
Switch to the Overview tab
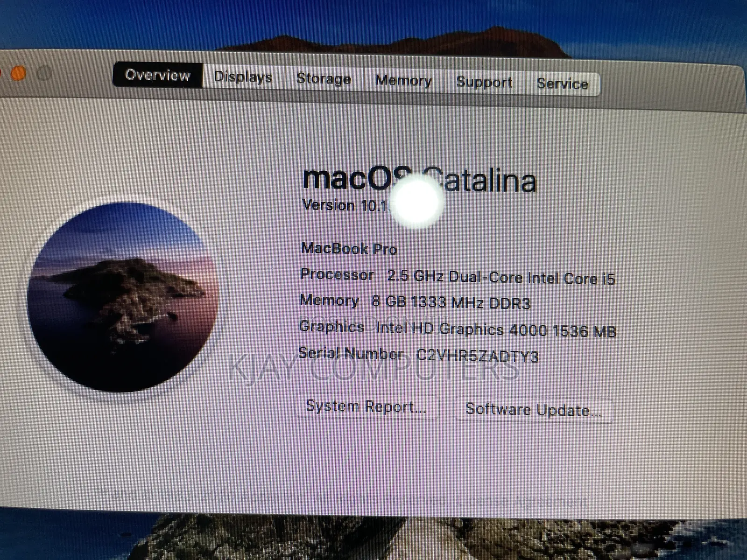tap(158, 75)
